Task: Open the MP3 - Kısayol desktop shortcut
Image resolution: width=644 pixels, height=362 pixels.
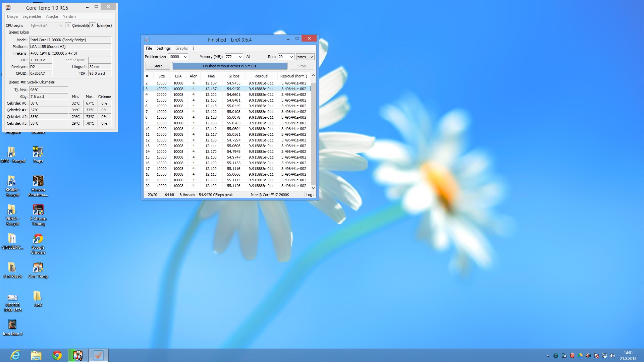Action: [12, 154]
